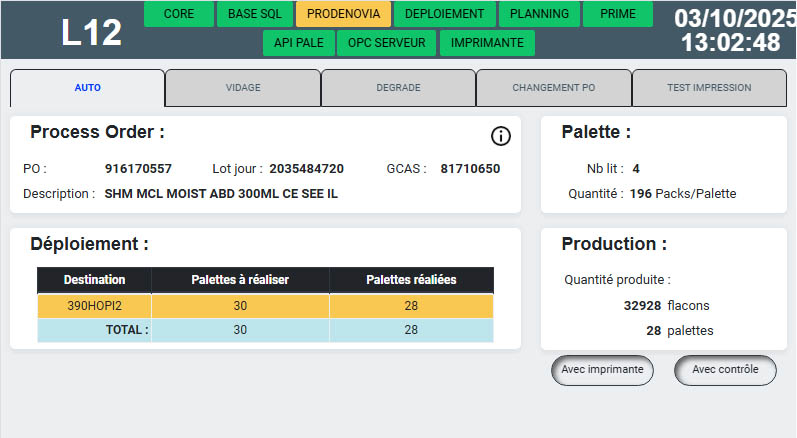Open the API PALE status indicator
797x438 pixels.
297,43
